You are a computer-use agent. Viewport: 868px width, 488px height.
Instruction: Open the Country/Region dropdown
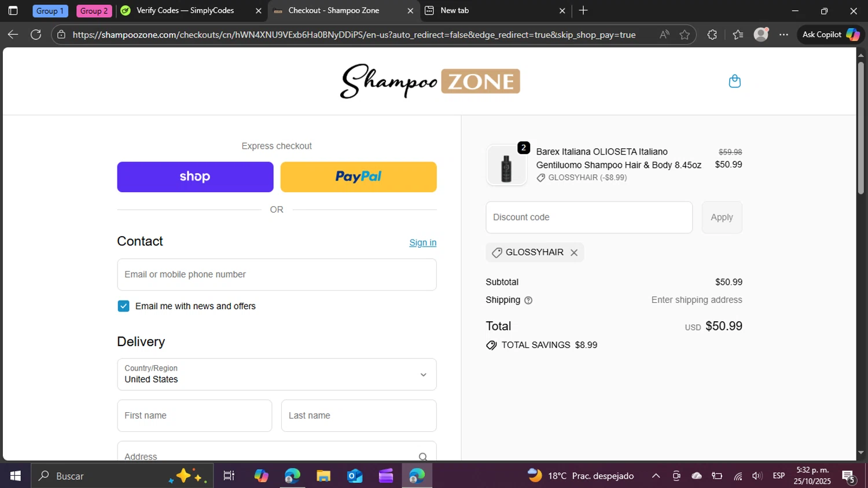pyautogui.click(x=277, y=374)
